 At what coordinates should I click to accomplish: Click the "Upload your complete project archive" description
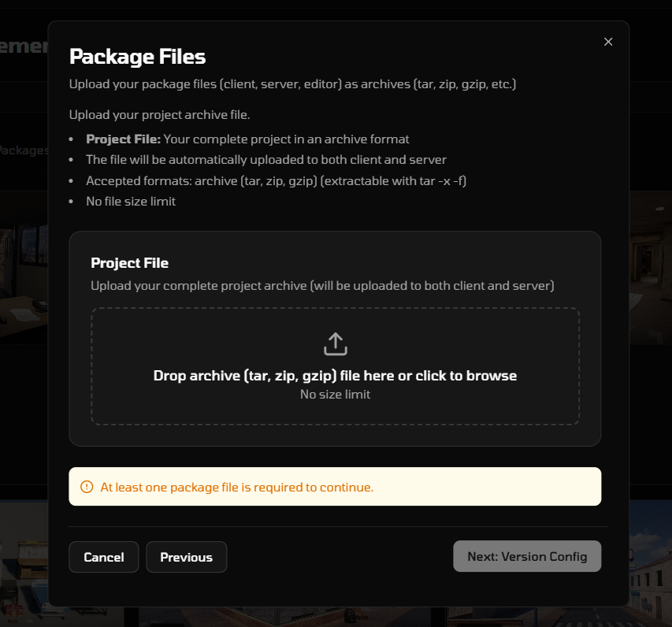(x=322, y=285)
